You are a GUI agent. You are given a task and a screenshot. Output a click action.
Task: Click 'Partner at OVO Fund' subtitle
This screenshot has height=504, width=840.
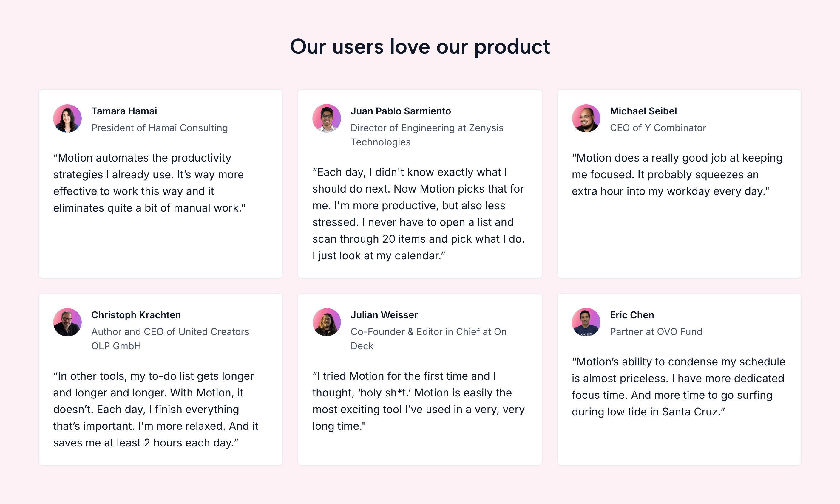click(x=656, y=331)
